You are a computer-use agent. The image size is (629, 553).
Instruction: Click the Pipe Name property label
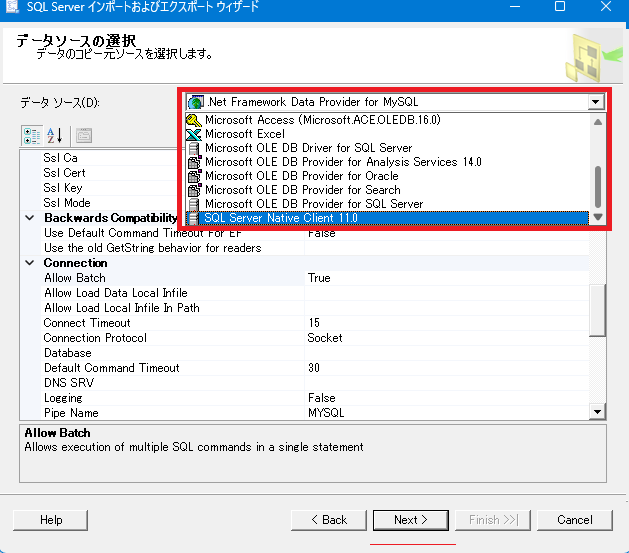click(x=71, y=413)
